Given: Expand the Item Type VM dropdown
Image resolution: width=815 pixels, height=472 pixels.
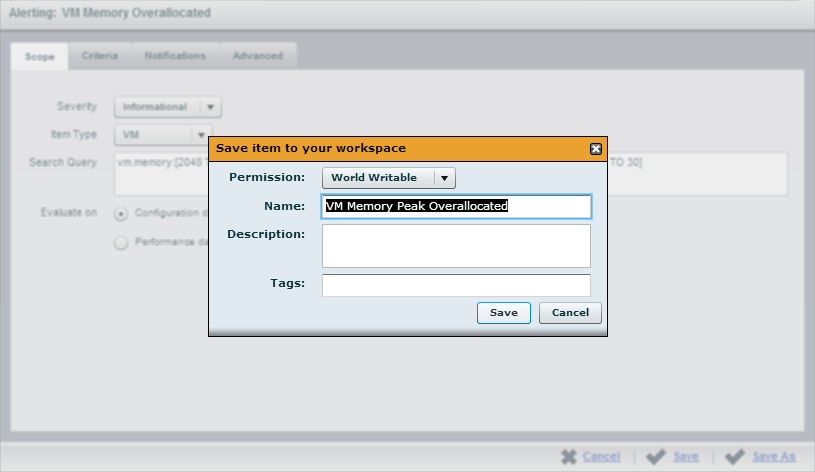Looking at the screenshot, I should [163, 135].
